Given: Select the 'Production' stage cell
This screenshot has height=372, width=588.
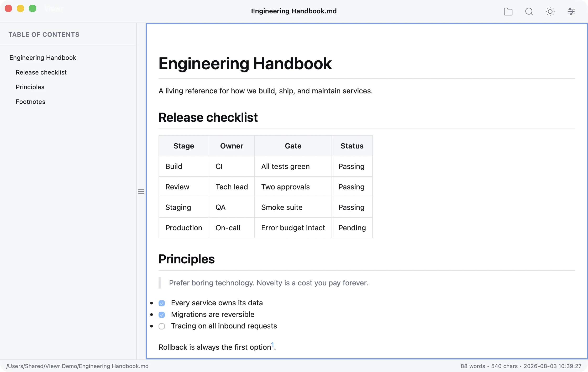Looking at the screenshot, I should [184, 228].
